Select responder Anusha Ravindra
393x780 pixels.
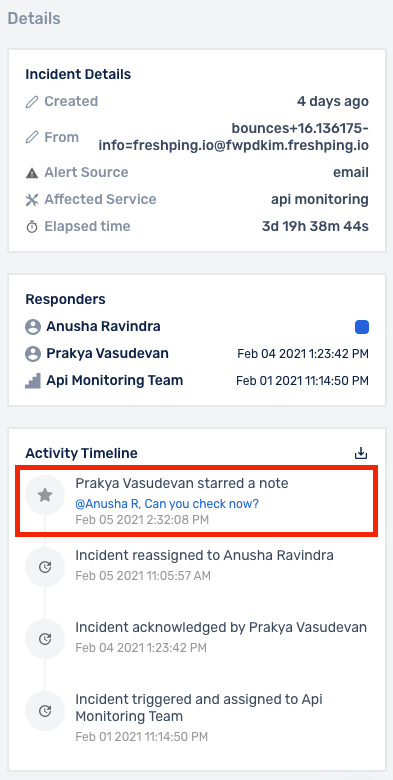(x=103, y=327)
